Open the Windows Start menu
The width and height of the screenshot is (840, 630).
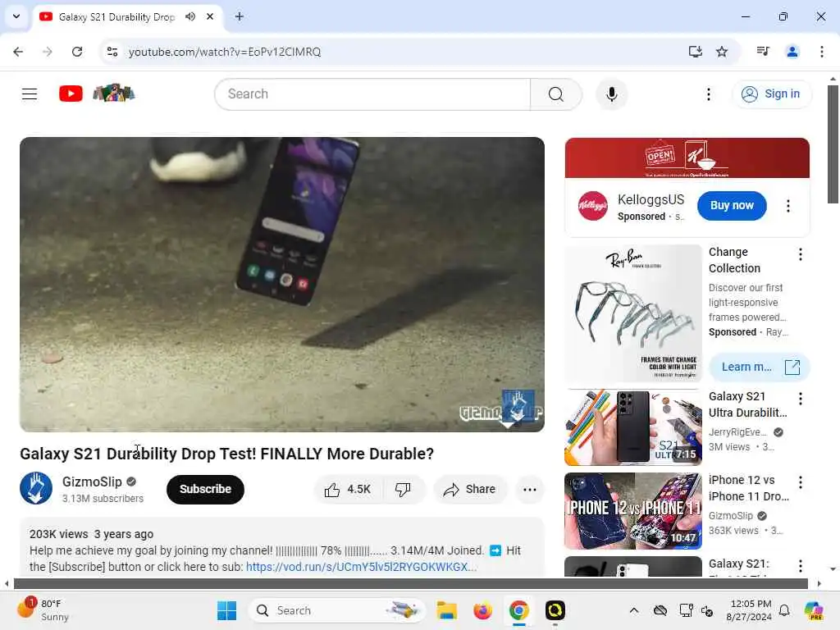226,610
